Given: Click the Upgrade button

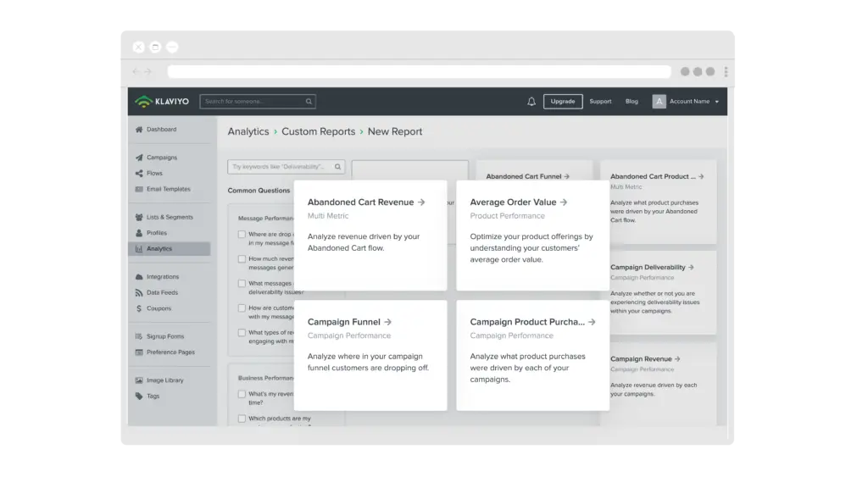Looking at the screenshot, I should coord(563,101).
